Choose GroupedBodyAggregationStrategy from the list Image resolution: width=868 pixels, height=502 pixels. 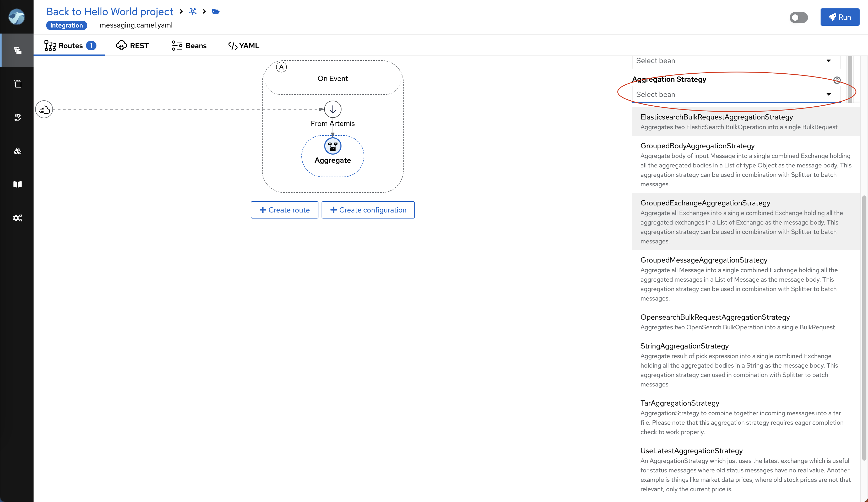pos(697,146)
